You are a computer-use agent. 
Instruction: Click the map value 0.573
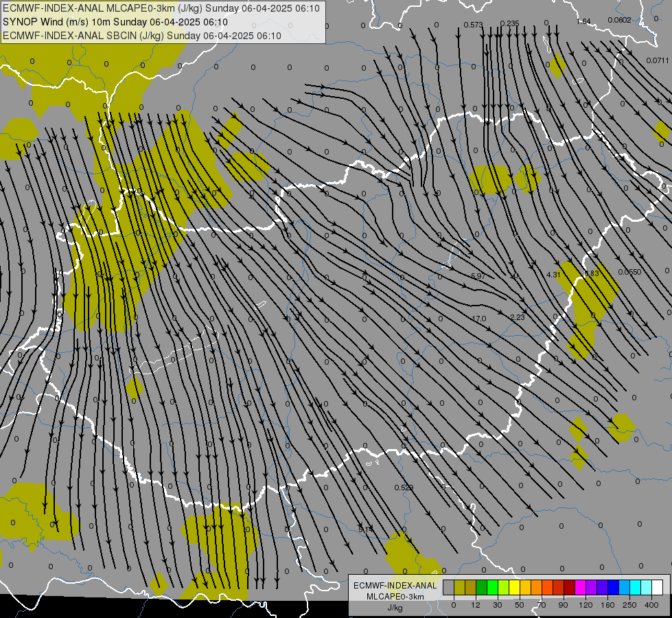(473, 25)
